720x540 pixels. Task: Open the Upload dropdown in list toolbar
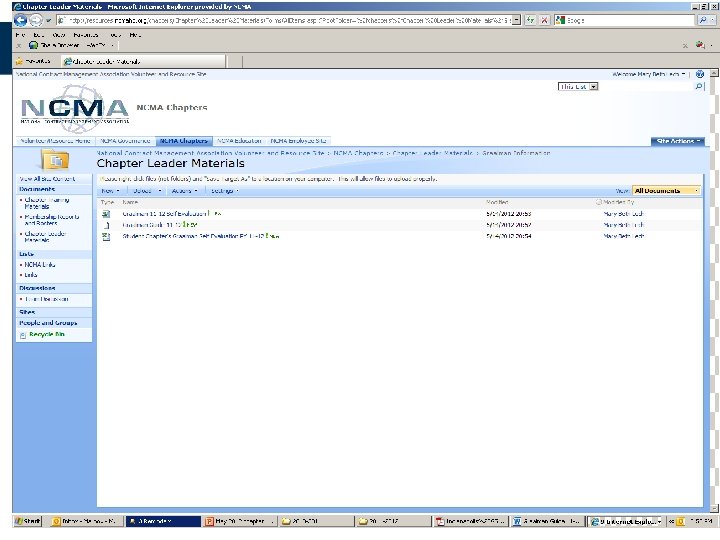tap(147, 191)
